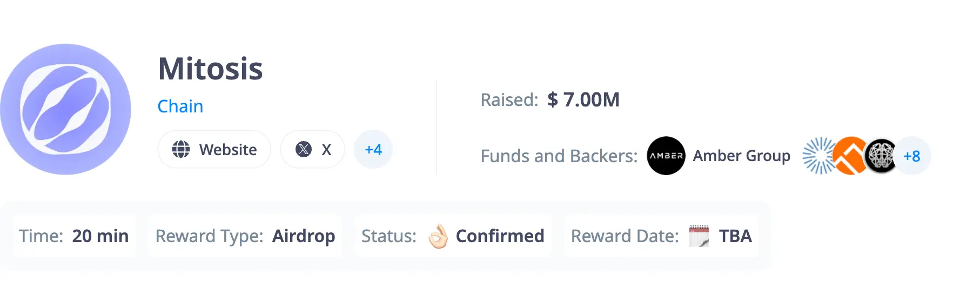The width and height of the screenshot is (980, 294).
Task: Click the black geometric backer logo
Action: point(881,156)
